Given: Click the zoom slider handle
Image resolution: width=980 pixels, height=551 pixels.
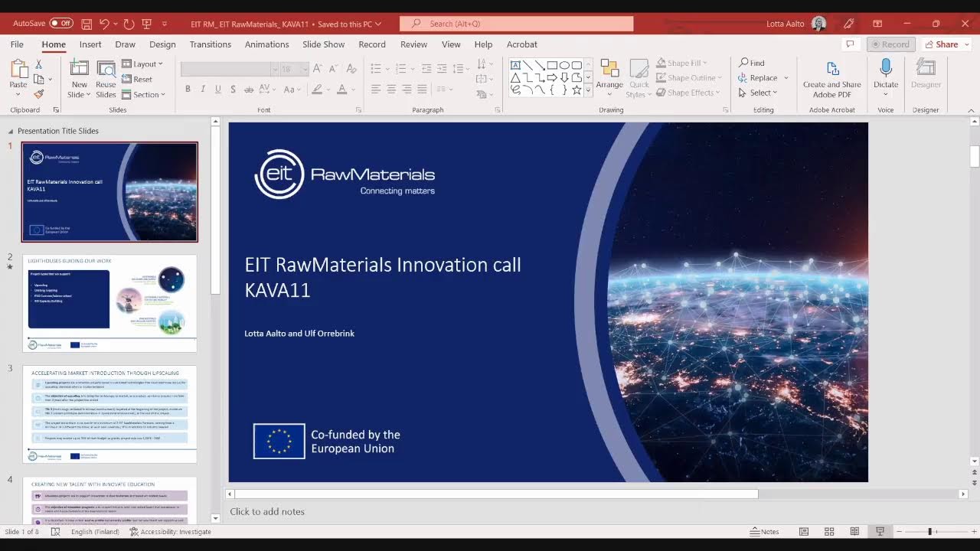Looking at the screenshot, I should pyautogui.click(x=929, y=531).
